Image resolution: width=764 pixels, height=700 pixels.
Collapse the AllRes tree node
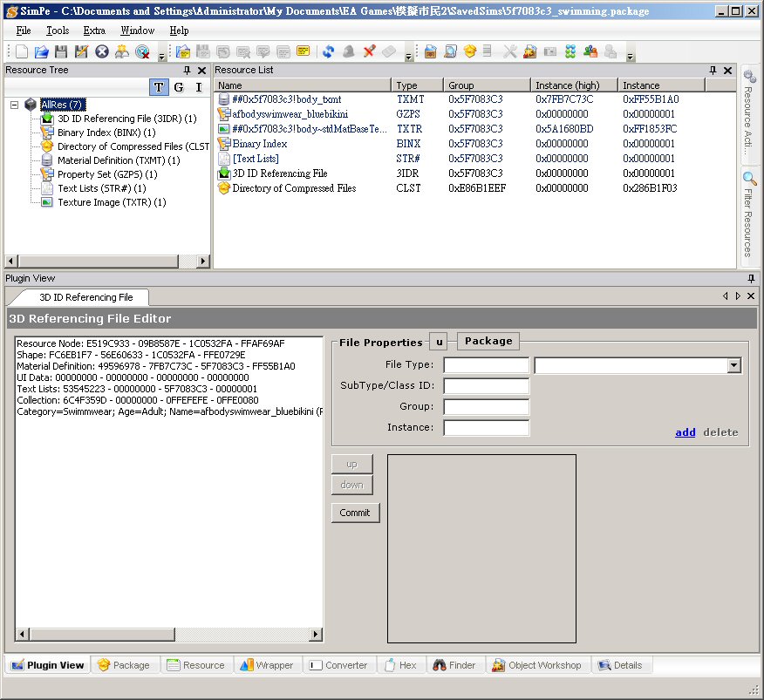coord(15,105)
